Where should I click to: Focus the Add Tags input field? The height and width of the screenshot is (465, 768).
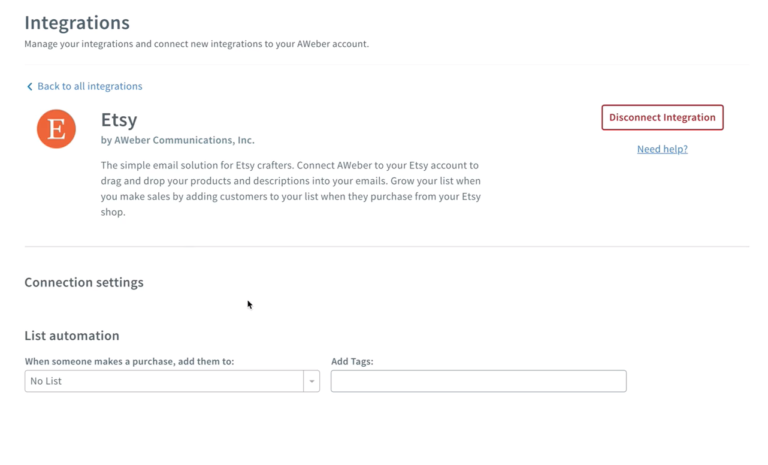pyautogui.click(x=478, y=381)
